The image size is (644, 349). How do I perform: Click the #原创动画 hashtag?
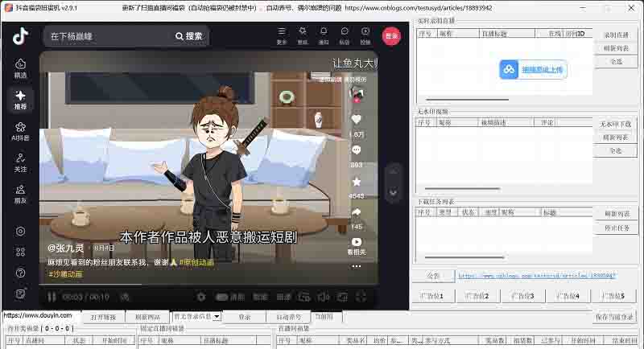196,262
